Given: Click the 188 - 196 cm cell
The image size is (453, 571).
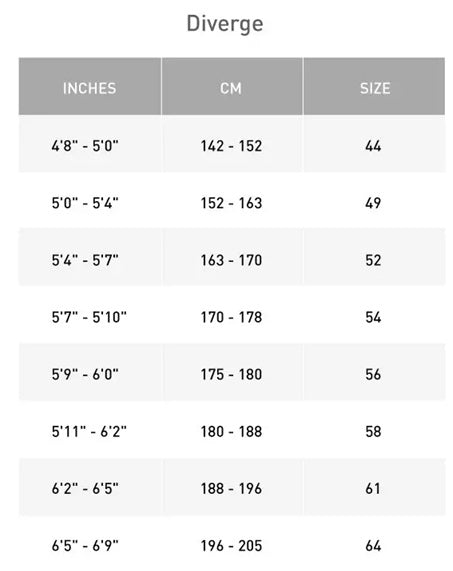Looking at the screenshot, I should pyautogui.click(x=231, y=489).
